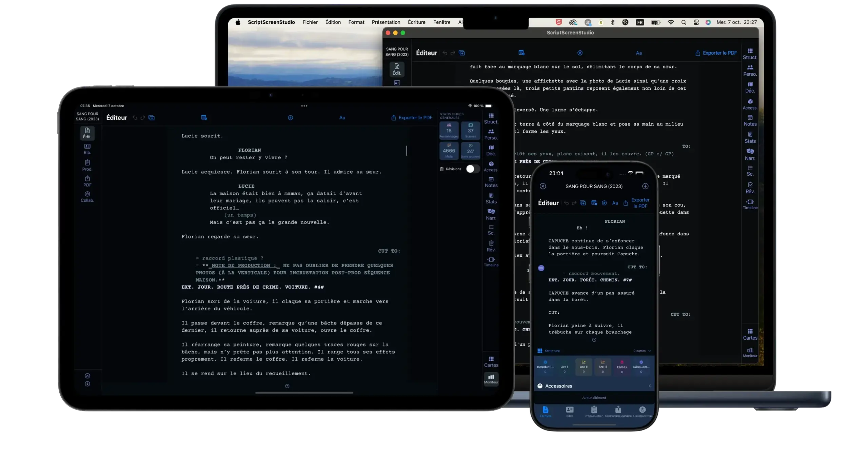
Task: Open Perso. characters panel on the iPad
Action: [491, 134]
